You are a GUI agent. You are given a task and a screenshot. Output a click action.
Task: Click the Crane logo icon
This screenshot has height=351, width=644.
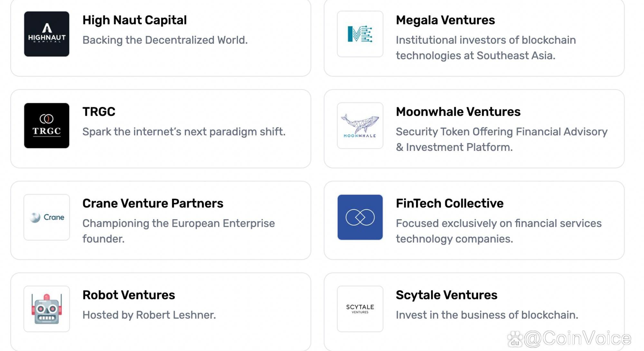point(47,217)
